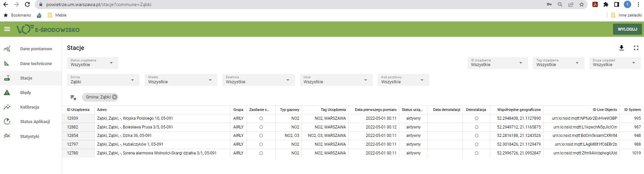Go to Kalibracja in the sidebar
Screen dimensions: 644x174
30,107
